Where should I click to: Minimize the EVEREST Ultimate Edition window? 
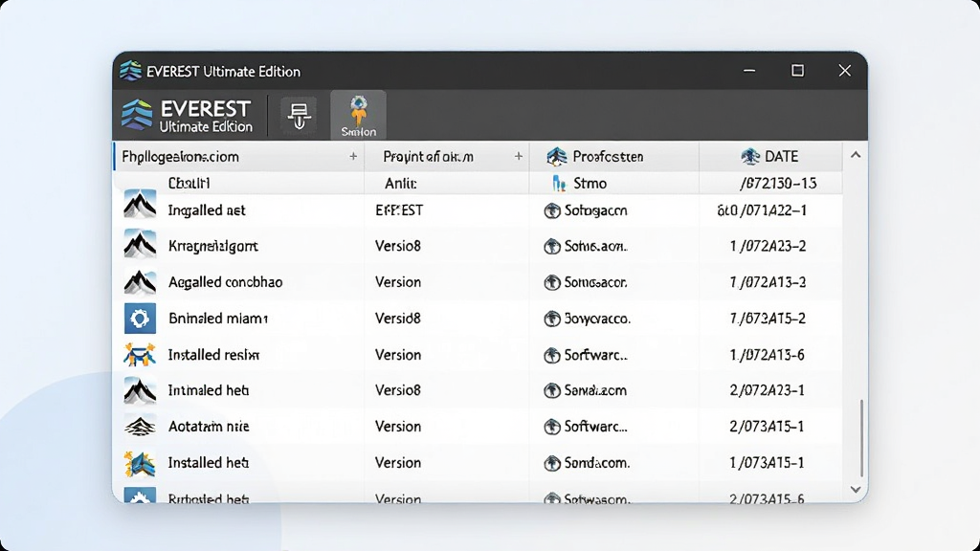click(x=749, y=71)
